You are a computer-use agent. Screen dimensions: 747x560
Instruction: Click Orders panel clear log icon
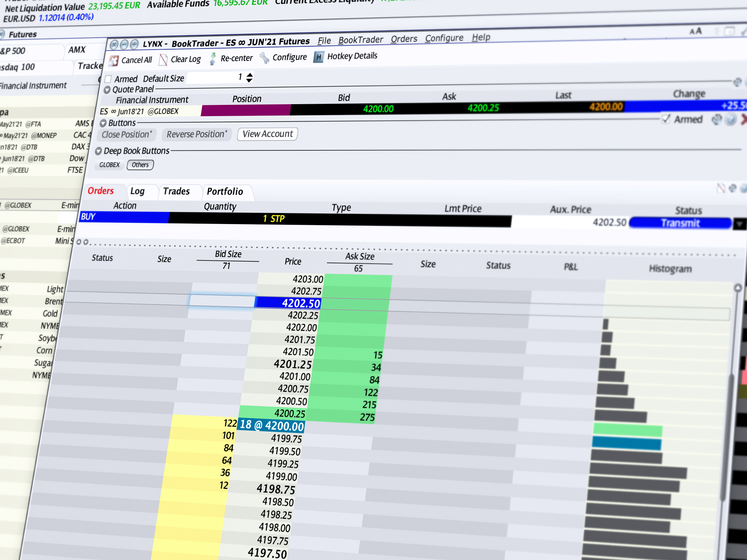coord(721,188)
